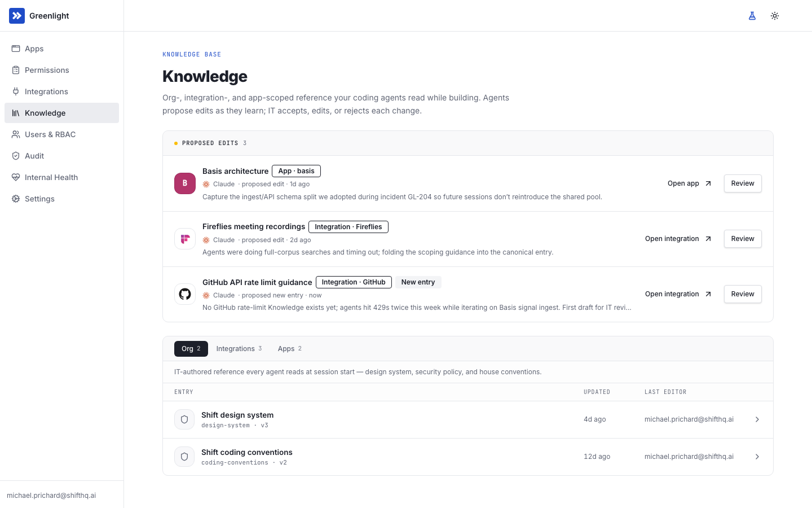This screenshot has width=812, height=508.
Task: Click the 4d ago updated value
Action: pyautogui.click(x=595, y=419)
